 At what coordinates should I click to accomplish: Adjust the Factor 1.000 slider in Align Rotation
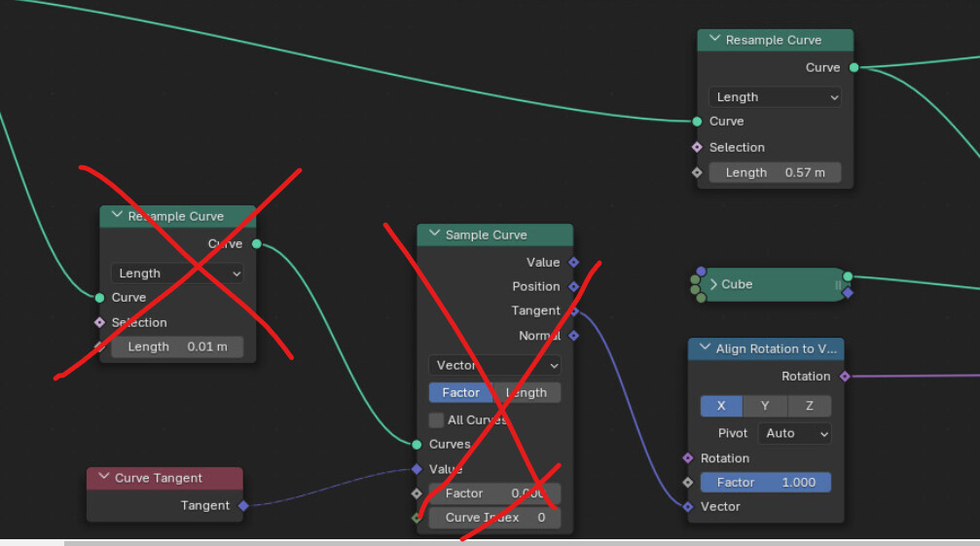tap(766, 483)
